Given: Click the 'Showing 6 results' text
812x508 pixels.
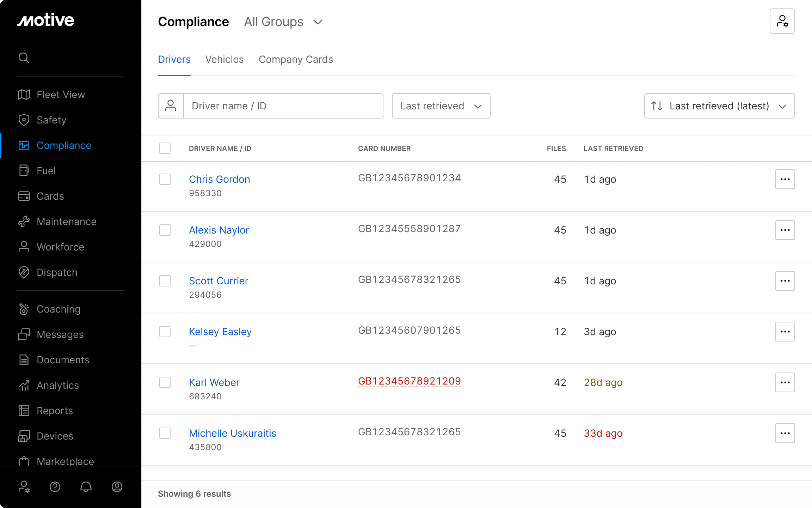Looking at the screenshot, I should pos(195,494).
